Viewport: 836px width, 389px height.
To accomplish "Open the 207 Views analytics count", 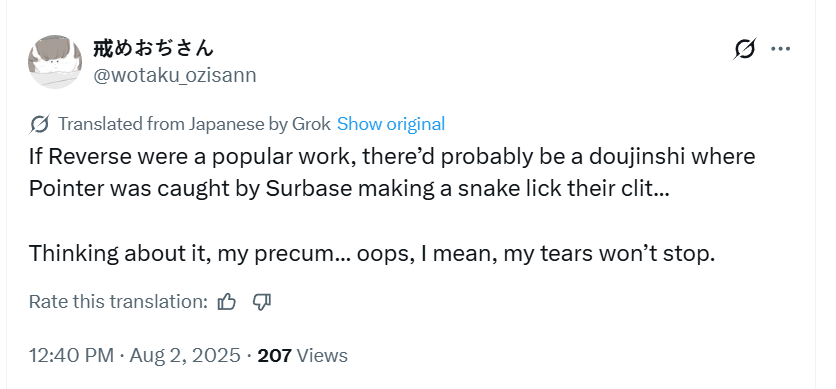I will pos(302,355).
